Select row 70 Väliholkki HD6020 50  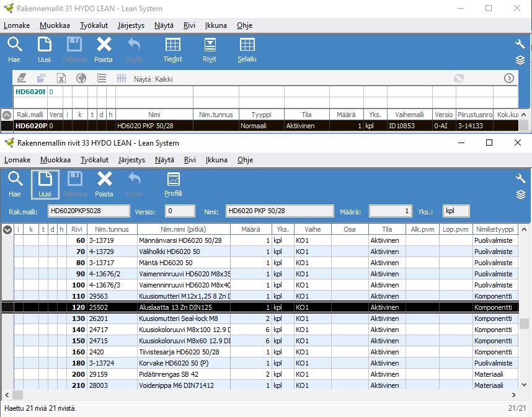[x=266, y=252]
